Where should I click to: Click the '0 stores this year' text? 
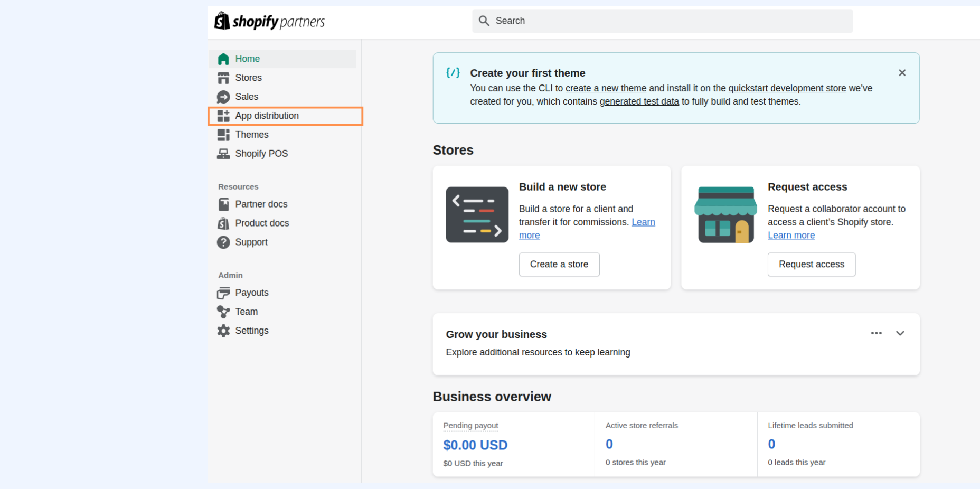(x=636, y=463)
